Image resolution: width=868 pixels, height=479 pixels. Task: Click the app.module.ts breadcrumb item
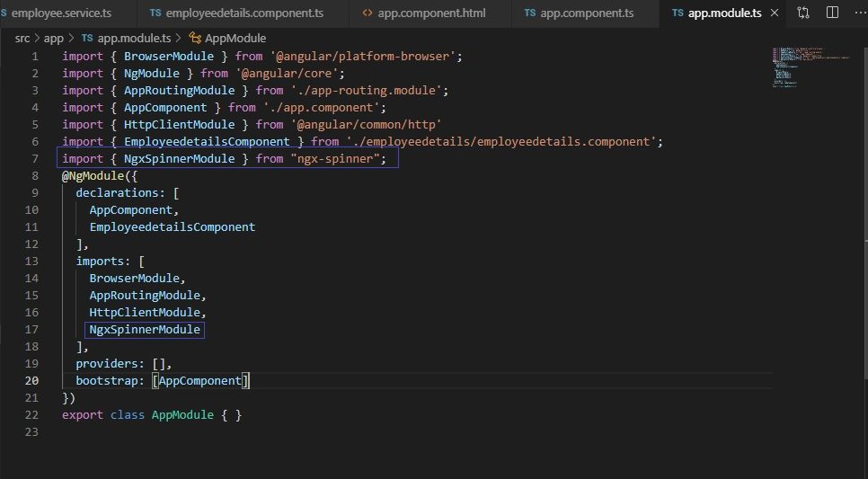(134, 39)
